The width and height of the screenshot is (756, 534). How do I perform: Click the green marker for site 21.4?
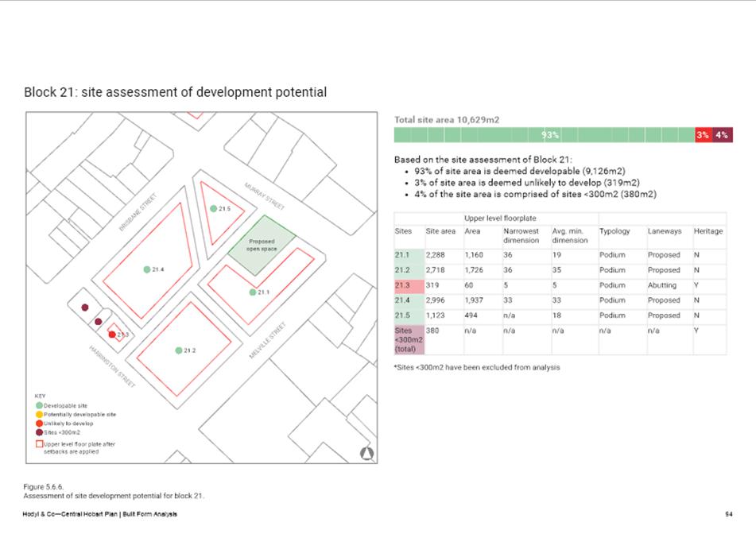pos(147,269)
